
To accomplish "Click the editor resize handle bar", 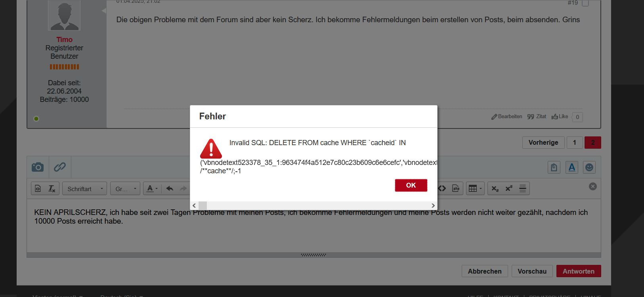I will [x=313, y=255].
